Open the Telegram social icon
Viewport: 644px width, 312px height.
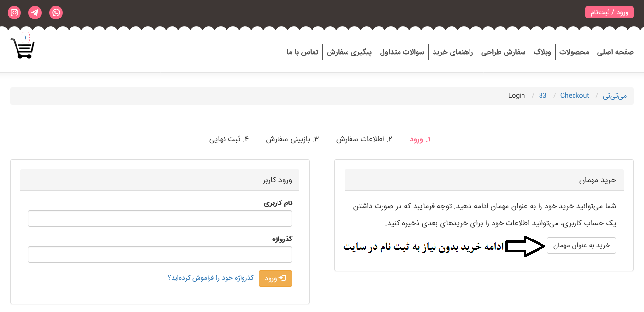pyautogui.click(x=35, y=12)
